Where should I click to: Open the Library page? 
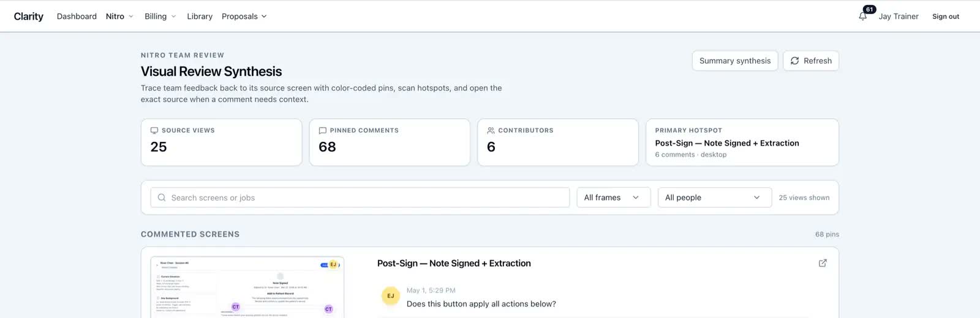tap(200, 17)
